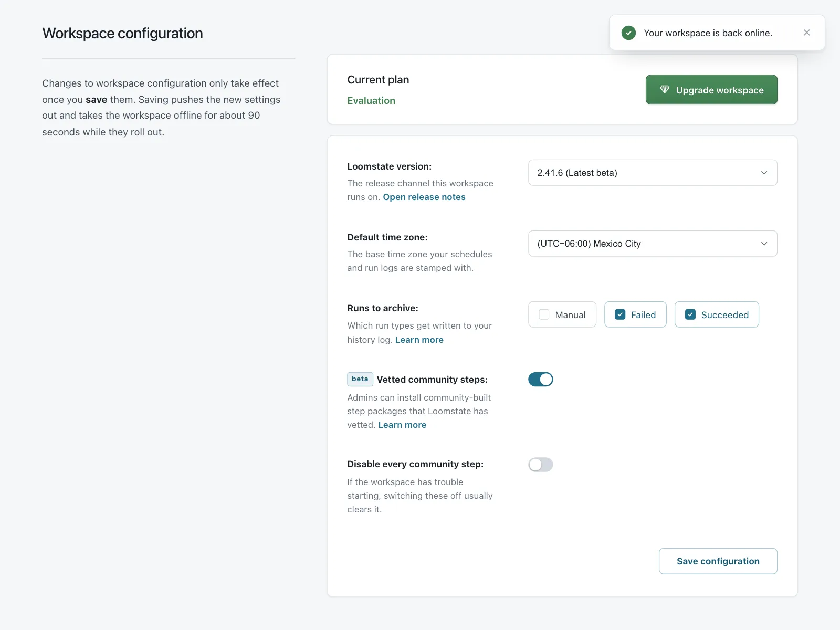The height and width of the screenshot is (630, 840).
Task: Click the Vetted community steps label
Action: tap(432, 380)
